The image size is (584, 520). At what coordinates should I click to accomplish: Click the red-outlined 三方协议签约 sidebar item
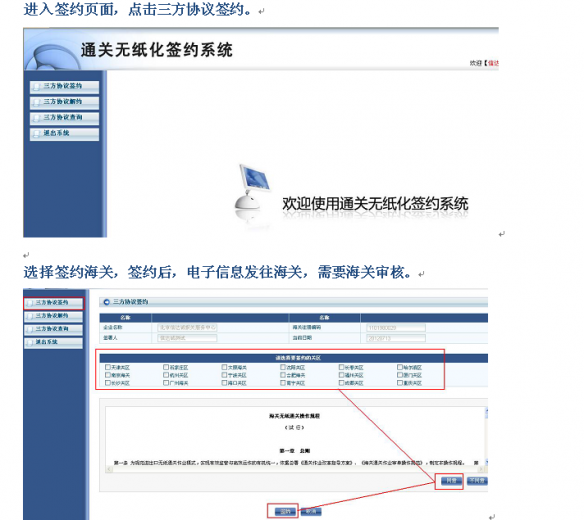coord(54,303)
